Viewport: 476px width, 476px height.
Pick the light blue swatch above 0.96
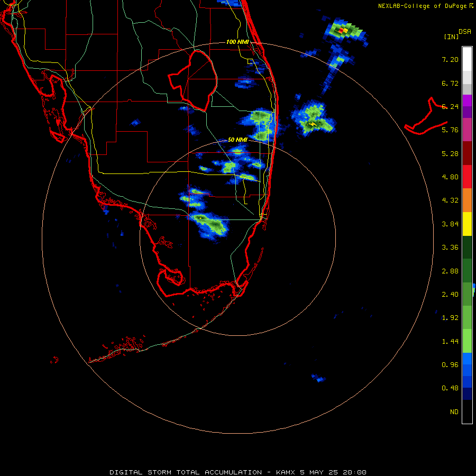pyautogui.click(x=467, y=359)
